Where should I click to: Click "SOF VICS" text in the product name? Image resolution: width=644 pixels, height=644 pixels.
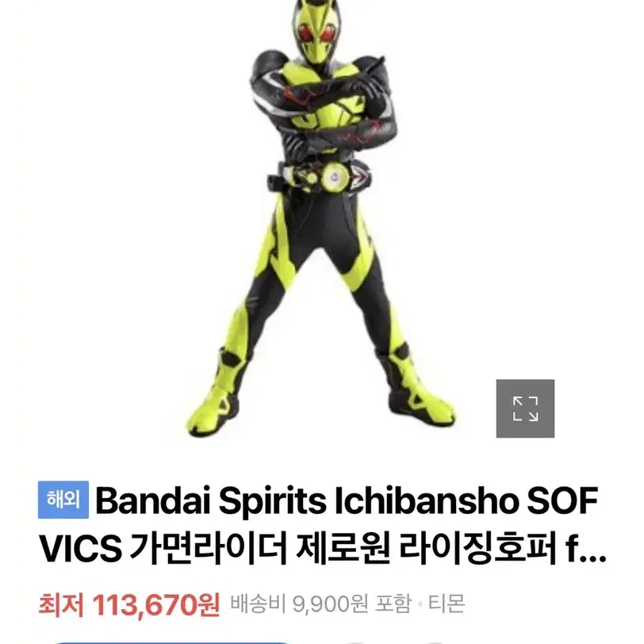pos(318,524)
